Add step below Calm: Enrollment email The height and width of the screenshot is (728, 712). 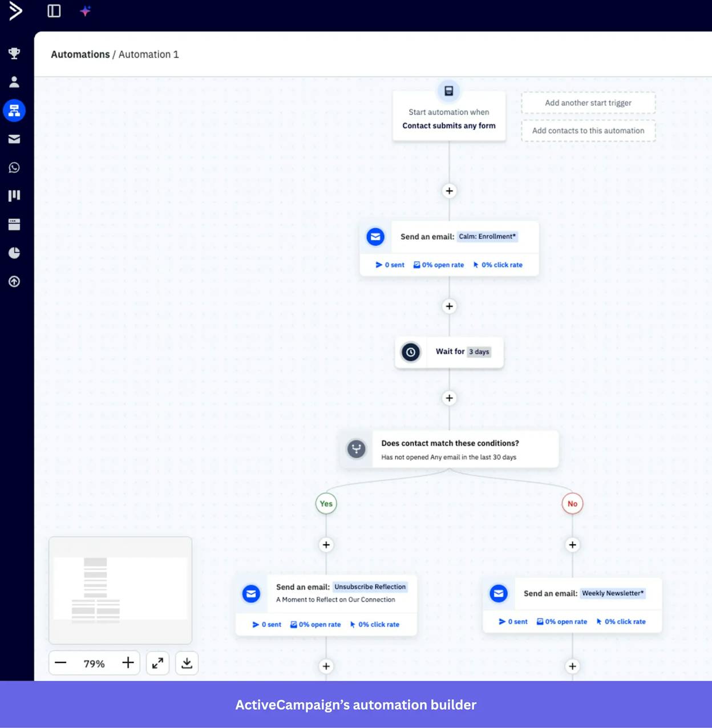click(x=450, y=306)
